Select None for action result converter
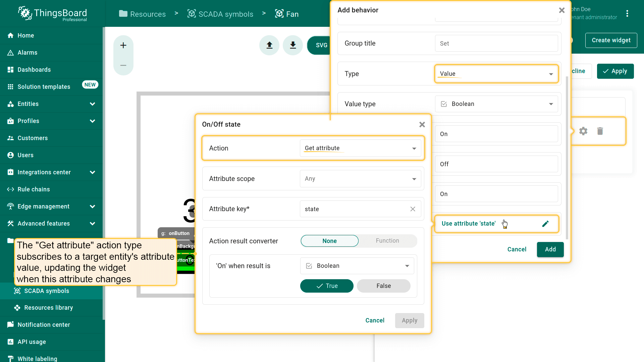Image resolution: width=644 pixels, height=362 pixels. (329, 241)
